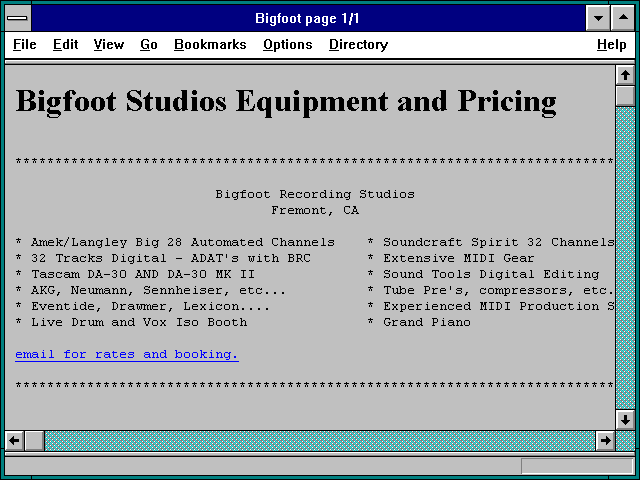Click AKG, Neumann, Sennheiser line
This screenshot has height=480, width=640.
coord(151,290)
